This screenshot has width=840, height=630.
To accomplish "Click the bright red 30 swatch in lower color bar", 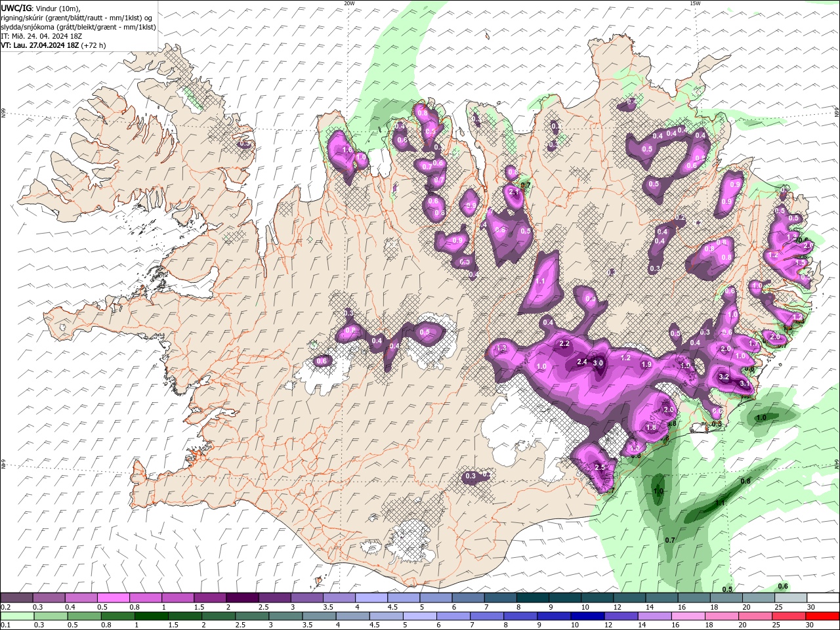I will [822, 616].
